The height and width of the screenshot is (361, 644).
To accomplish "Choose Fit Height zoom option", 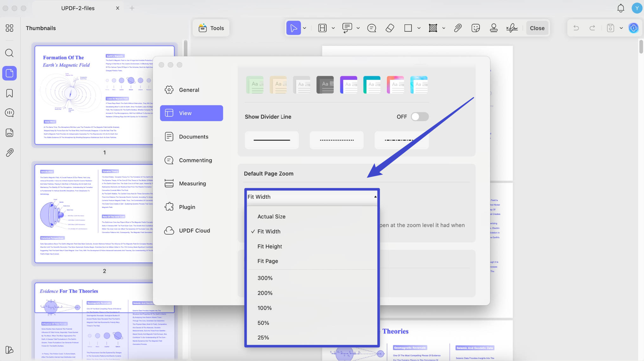I will (312, 246).
